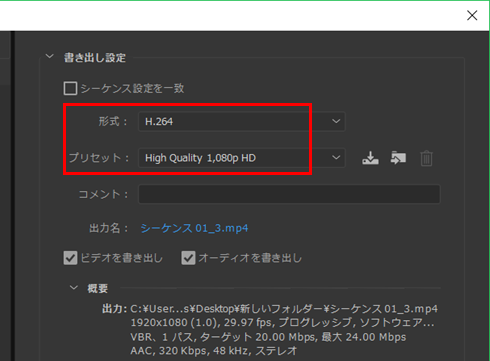
Task: Click the プリセット label
Action: [x=99, y=158]
